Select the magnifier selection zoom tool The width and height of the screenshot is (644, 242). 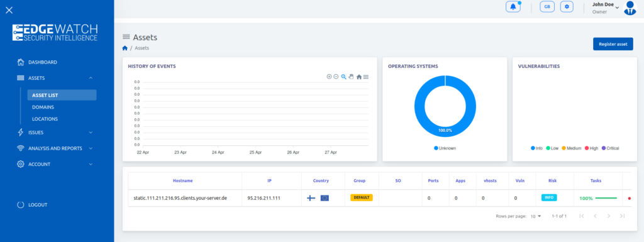[344, 77]
